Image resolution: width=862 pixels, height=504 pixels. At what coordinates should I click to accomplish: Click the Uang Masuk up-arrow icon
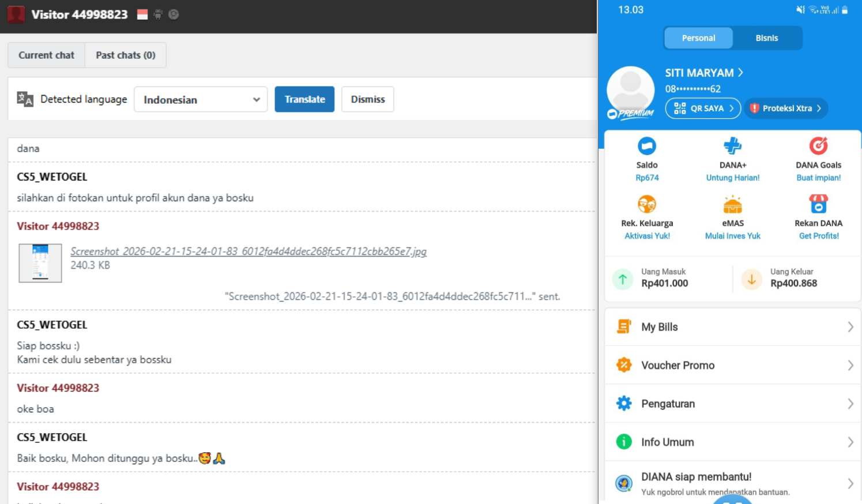point(623,280)
